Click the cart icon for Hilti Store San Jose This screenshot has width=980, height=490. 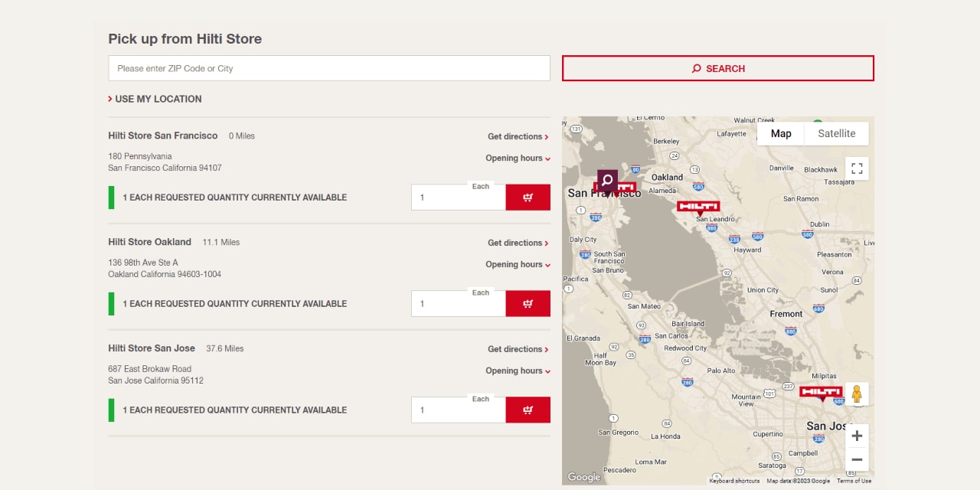coord(528,410)
